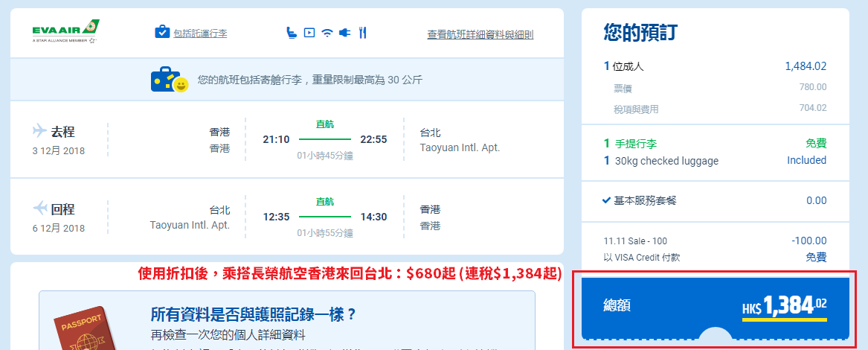Click the 您的預訂 heading
This screenshot has height=350, width=868.
[640, 32]
